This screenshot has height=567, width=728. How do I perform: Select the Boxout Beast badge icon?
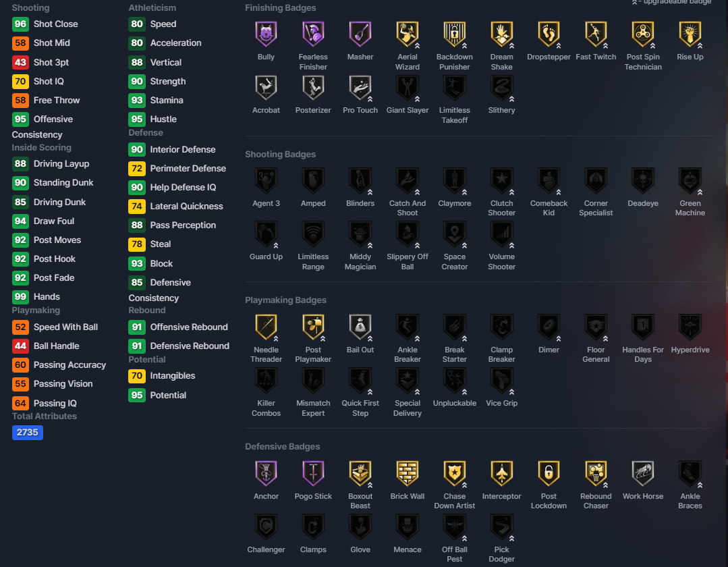coord(360,473)
